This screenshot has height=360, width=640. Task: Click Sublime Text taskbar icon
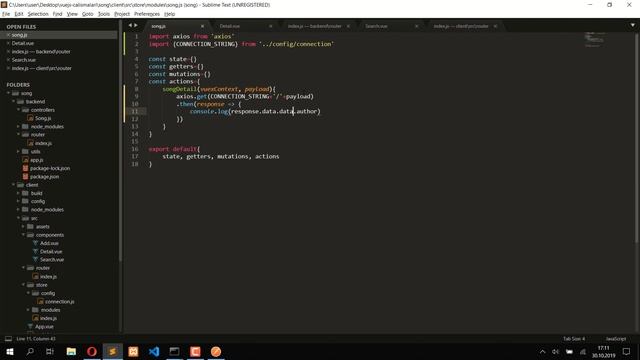tap(113, 351)
